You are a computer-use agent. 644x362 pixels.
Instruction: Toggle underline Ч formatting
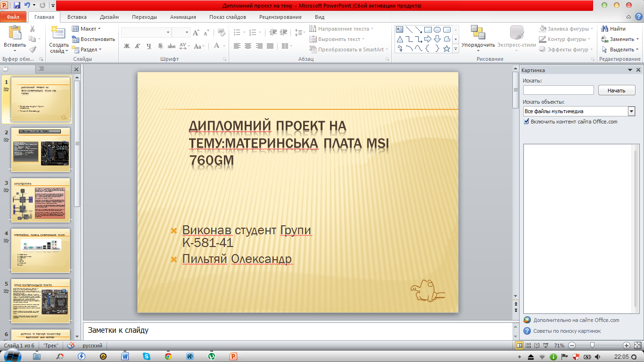click(x=149, y=46)
